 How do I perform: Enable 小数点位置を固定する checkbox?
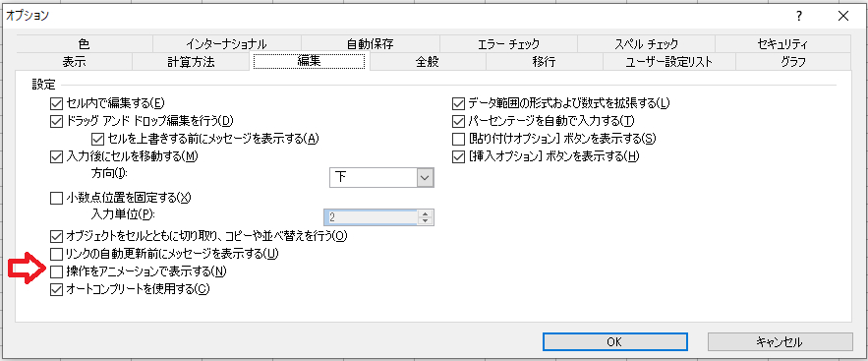pos(56,197)
